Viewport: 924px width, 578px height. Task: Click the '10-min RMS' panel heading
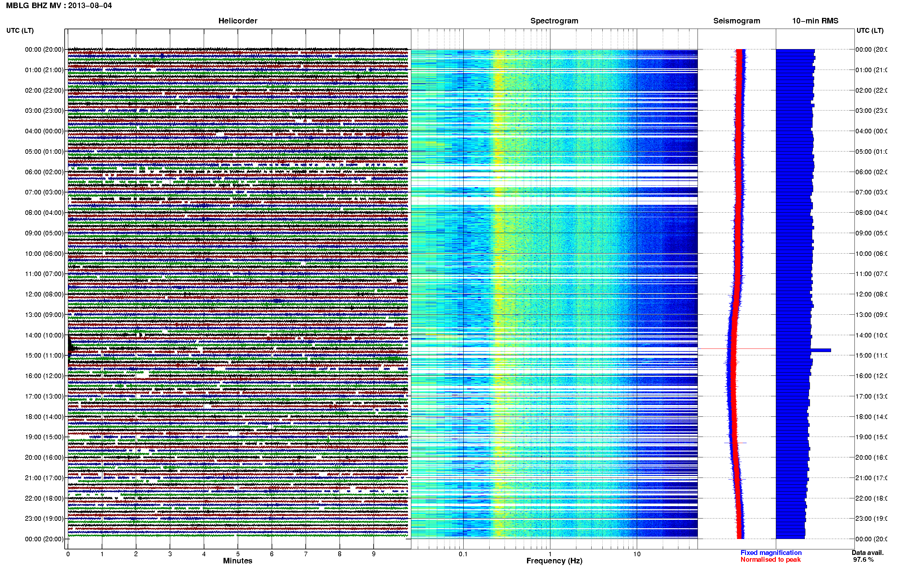[815, 21]
